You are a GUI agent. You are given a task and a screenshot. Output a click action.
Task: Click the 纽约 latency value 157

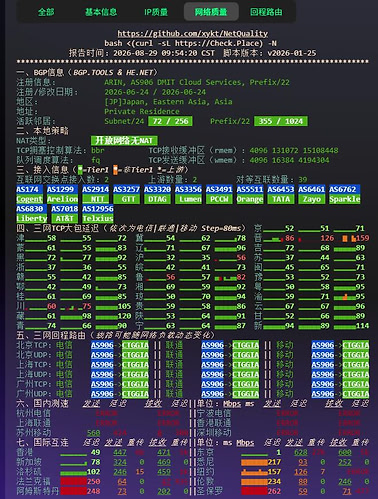[x=274, y=472]
